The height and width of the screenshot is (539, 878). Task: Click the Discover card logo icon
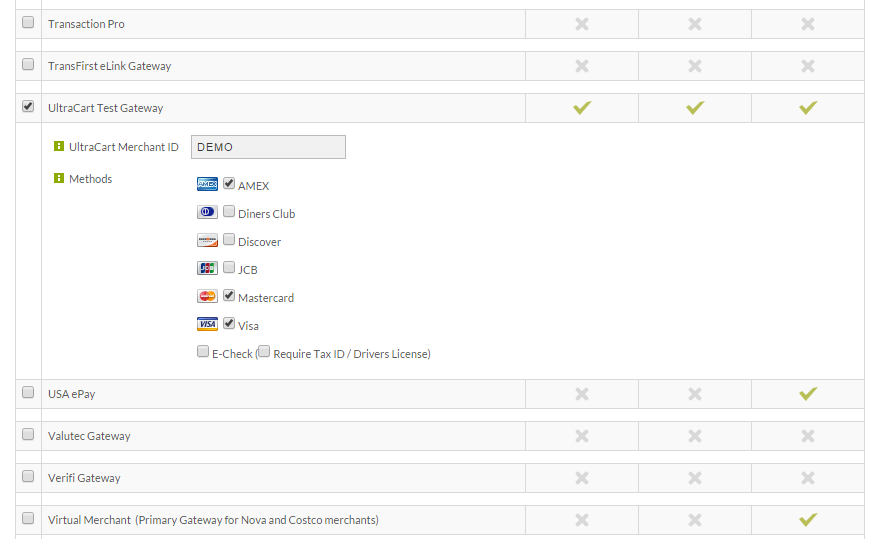pos(207,241)
